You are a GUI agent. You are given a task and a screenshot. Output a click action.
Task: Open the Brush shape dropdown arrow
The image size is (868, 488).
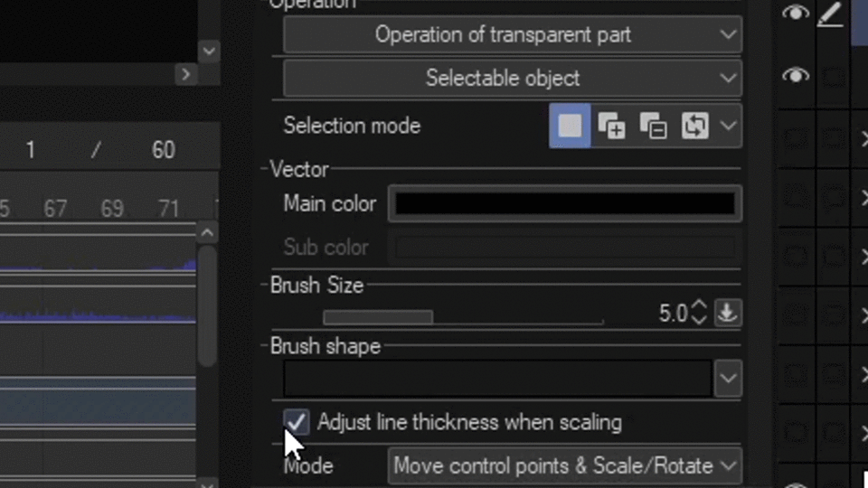tap(728, 379)
